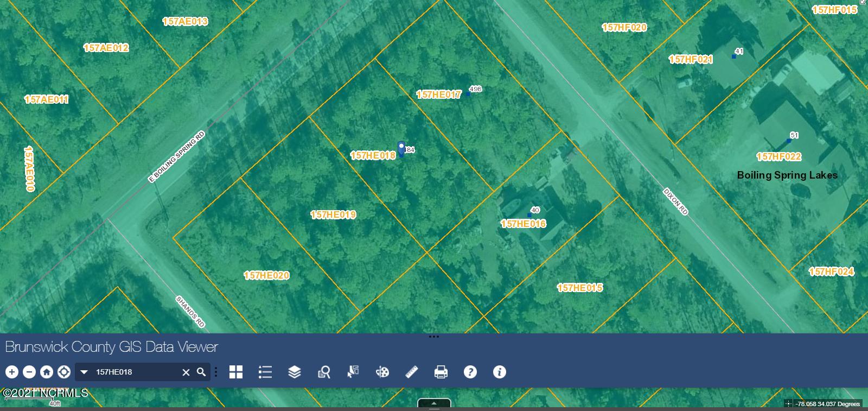Open the print map tool
This screenshot has height=411, width=868.
(441, 372)
